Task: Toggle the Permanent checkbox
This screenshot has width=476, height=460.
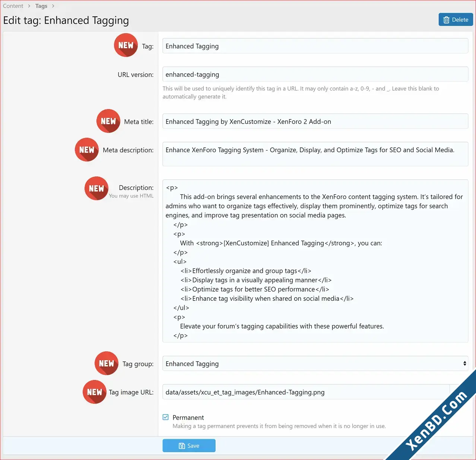Action: [x=166, y=417]
